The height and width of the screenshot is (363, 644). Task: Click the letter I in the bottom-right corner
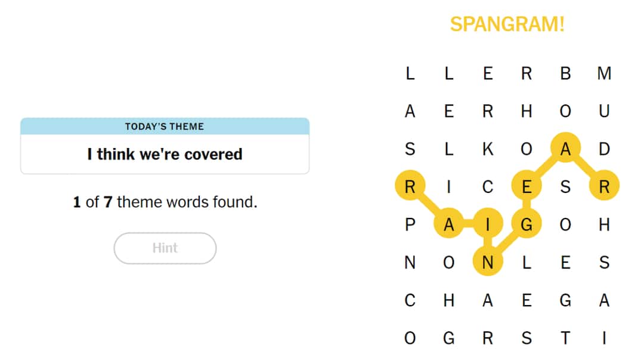(x=604, y=337)
